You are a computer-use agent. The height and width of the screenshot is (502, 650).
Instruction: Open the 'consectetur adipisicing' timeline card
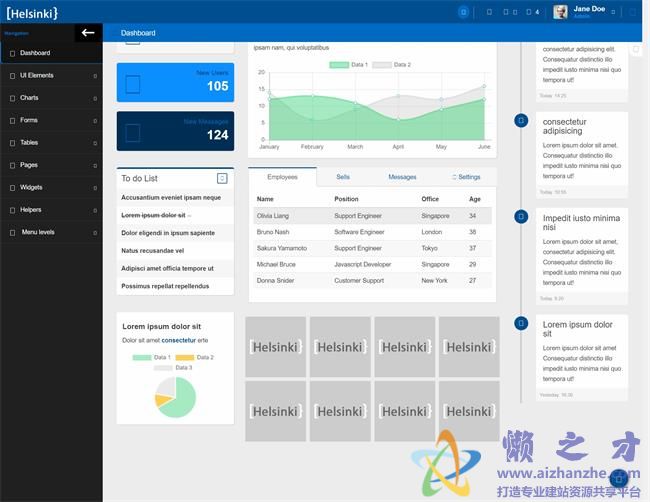582,155
